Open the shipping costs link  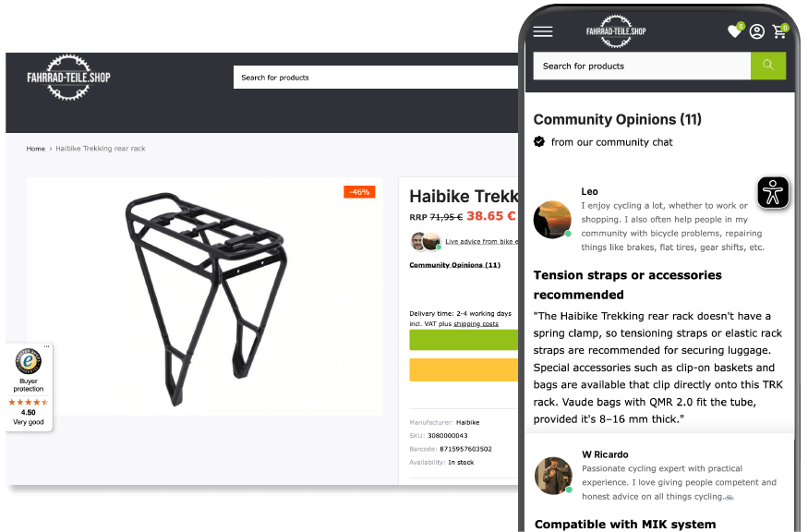476,324
